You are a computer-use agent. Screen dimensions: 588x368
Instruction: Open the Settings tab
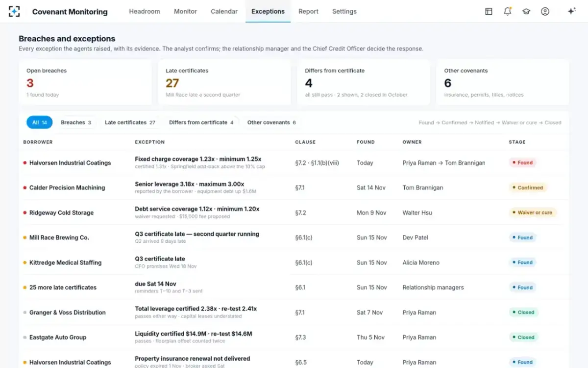(x=344, y=11)
